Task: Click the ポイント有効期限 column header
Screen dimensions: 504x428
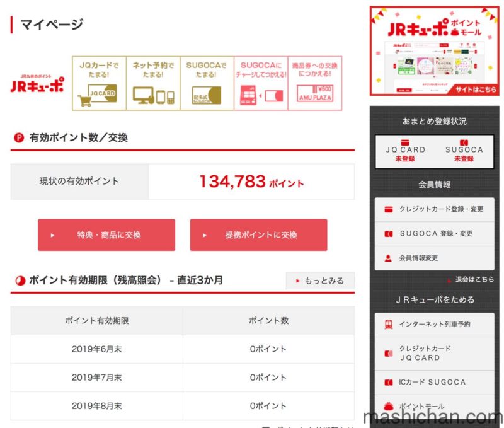Action: pos(97,321)
